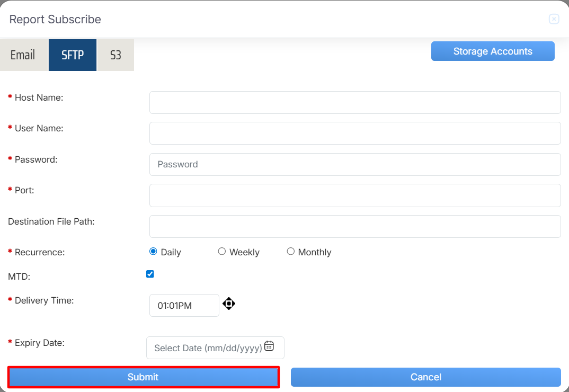
Task: Select the Port text field
Action: 355,195
